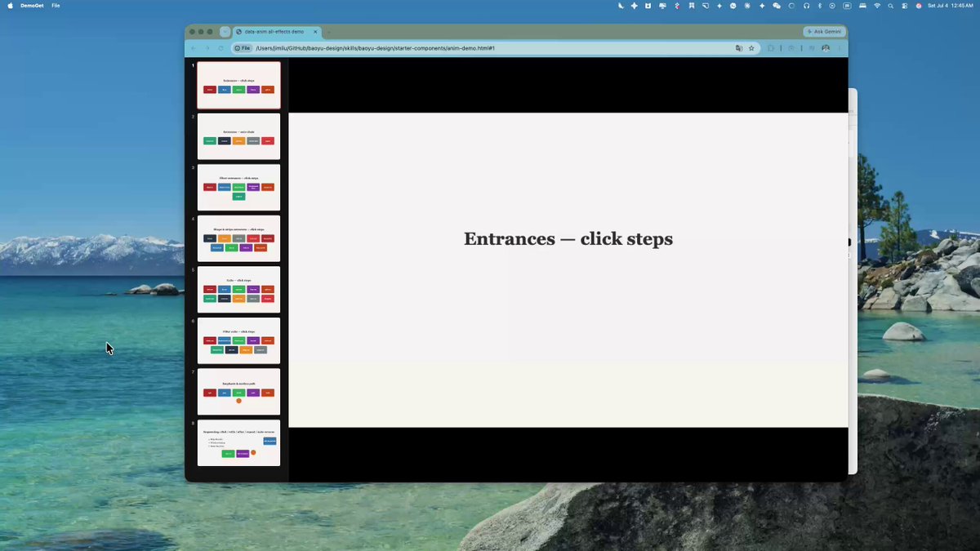Viewport: 980px width, 551px height.
Task: Open the Apple menu
Action: (10, 6)
